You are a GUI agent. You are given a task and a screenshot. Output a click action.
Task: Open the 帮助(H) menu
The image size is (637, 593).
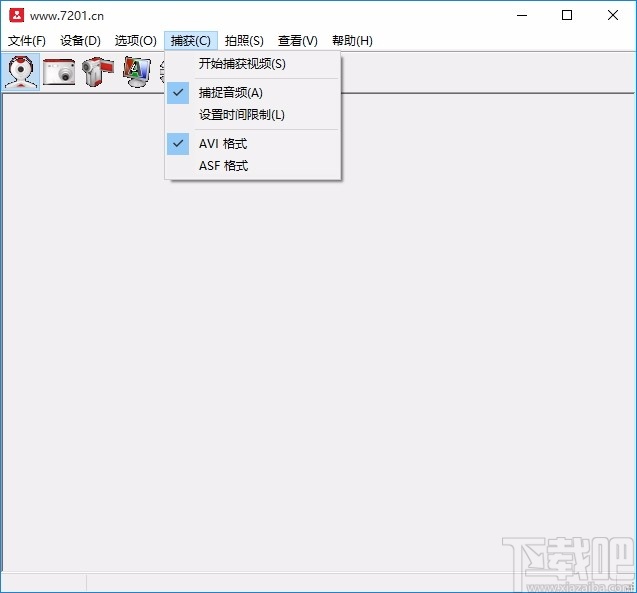click(x=352, y=41)
